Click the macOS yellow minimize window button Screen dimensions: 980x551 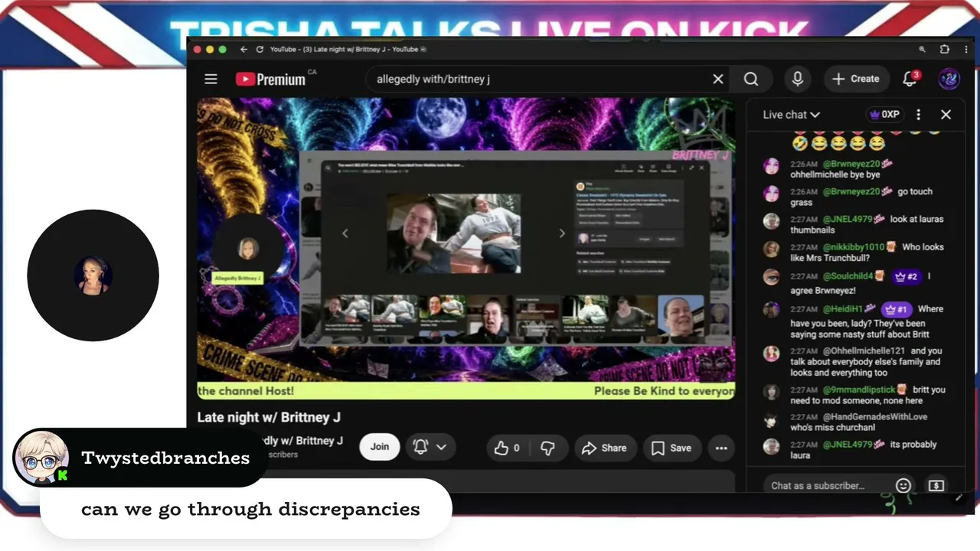pyautogui.click(x=210, y=49)
